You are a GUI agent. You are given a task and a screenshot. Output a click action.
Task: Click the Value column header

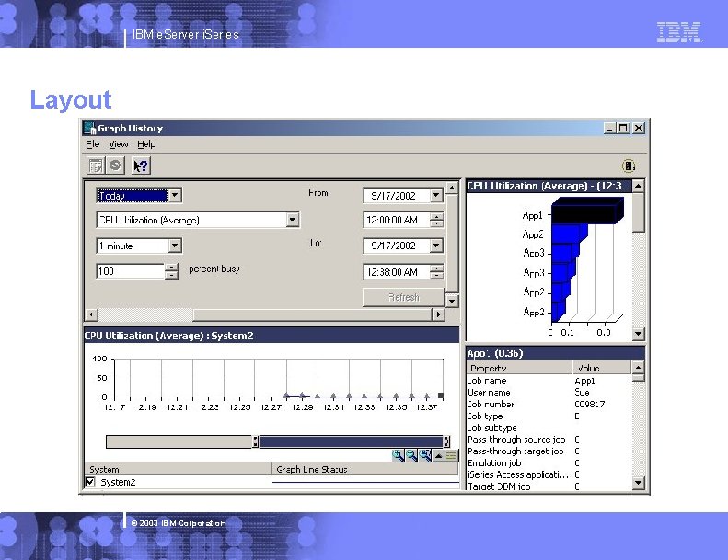pyautogui.click(x=602, y=368)
